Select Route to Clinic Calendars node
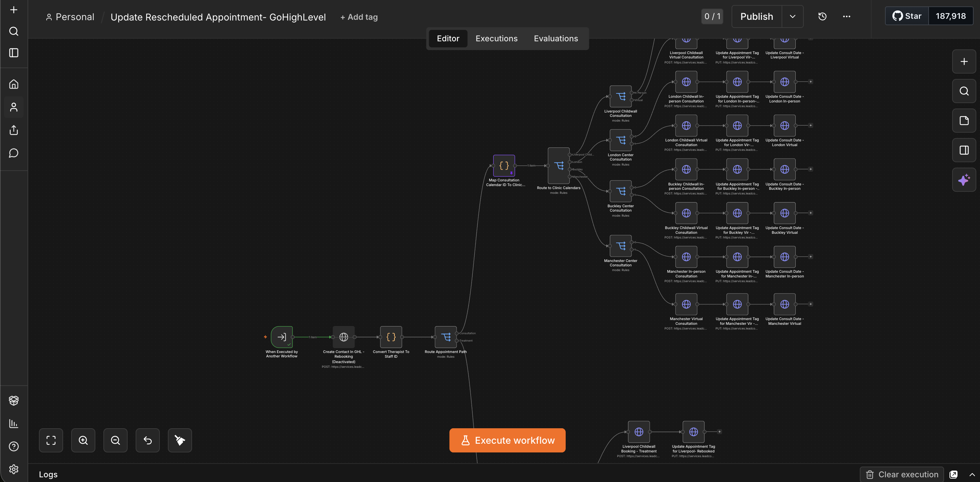 (x=558, y=166)
